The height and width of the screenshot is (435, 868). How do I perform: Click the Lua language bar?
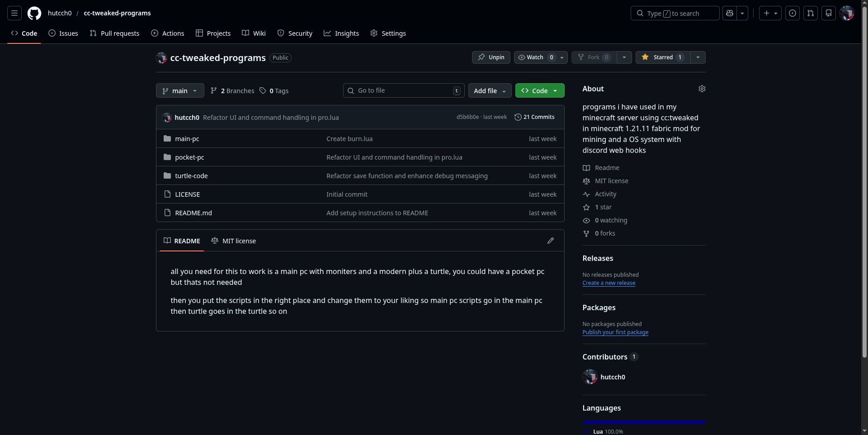(644, 422)
